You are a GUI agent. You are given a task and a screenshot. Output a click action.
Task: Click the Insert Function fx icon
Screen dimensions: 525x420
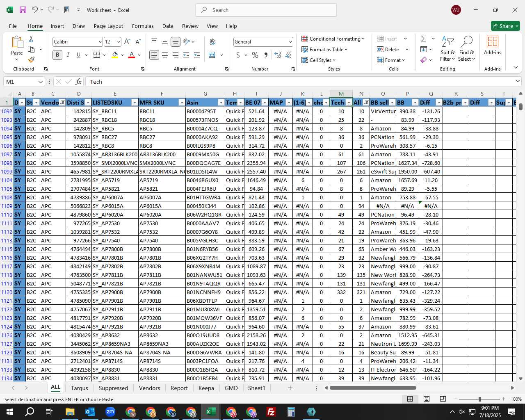click(x=79, y=82)
